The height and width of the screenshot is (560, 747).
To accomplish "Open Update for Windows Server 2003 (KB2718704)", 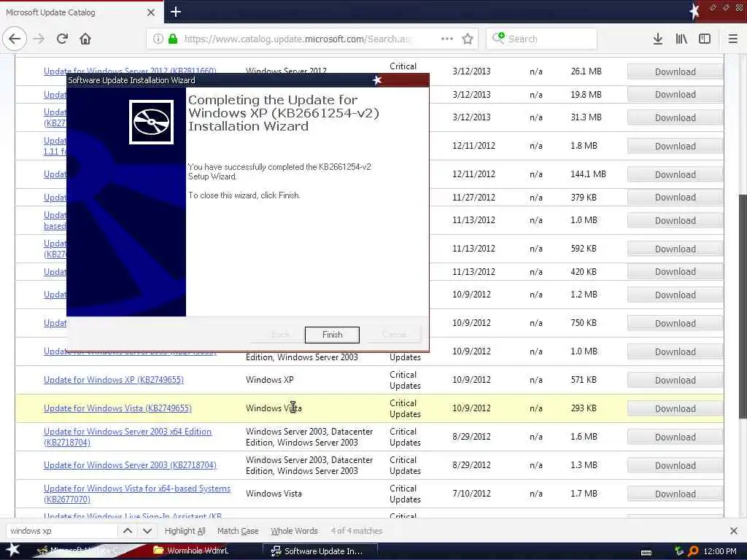I will (130, 464).
